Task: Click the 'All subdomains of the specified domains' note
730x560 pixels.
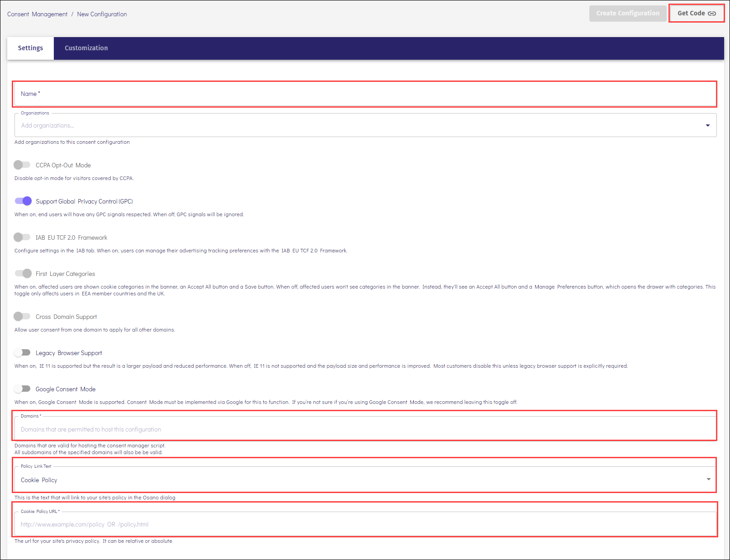Action: pos(88,452)
